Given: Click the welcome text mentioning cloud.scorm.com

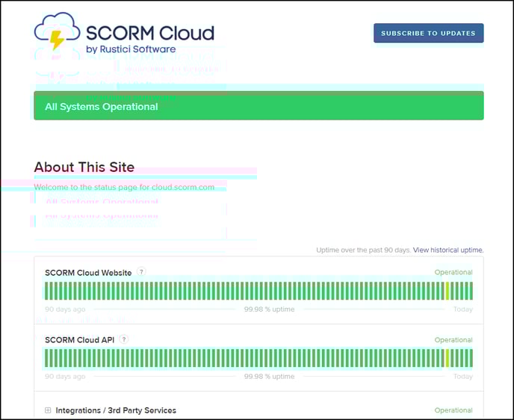Looking at the screenshot, I should [124, 188].
